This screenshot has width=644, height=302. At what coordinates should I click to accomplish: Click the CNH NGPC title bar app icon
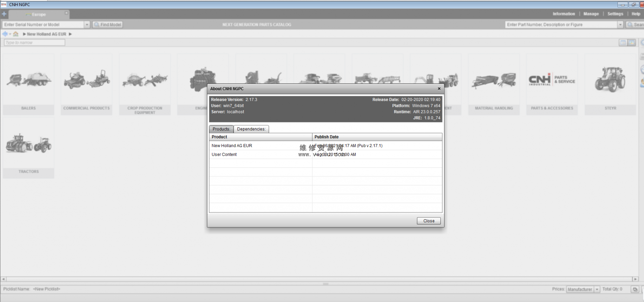(x=4, y=4)
